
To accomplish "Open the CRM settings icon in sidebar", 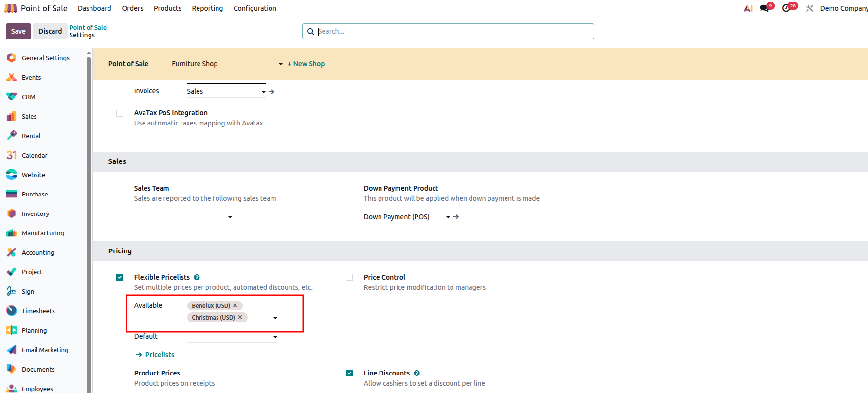I will [11, 97].
